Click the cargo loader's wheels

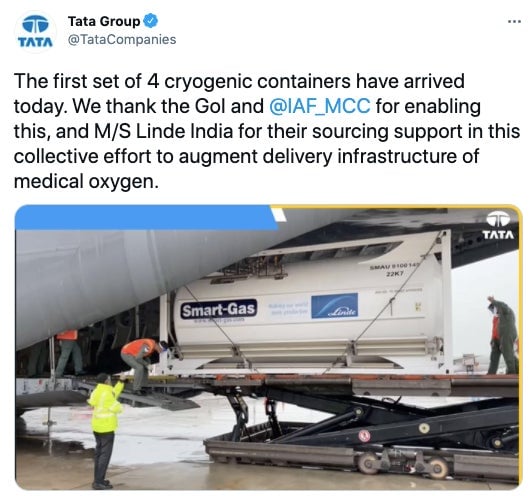click(x=404, y=464)
